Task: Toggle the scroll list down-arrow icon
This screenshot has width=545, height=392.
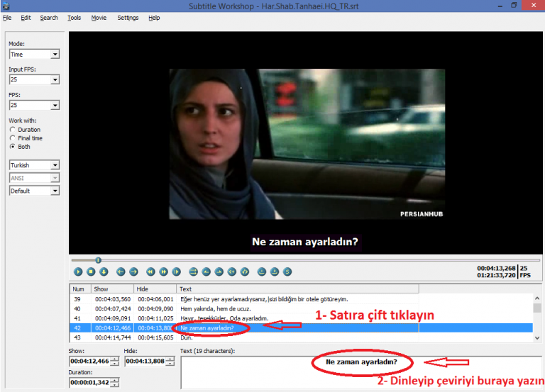Action: [104, 272]
